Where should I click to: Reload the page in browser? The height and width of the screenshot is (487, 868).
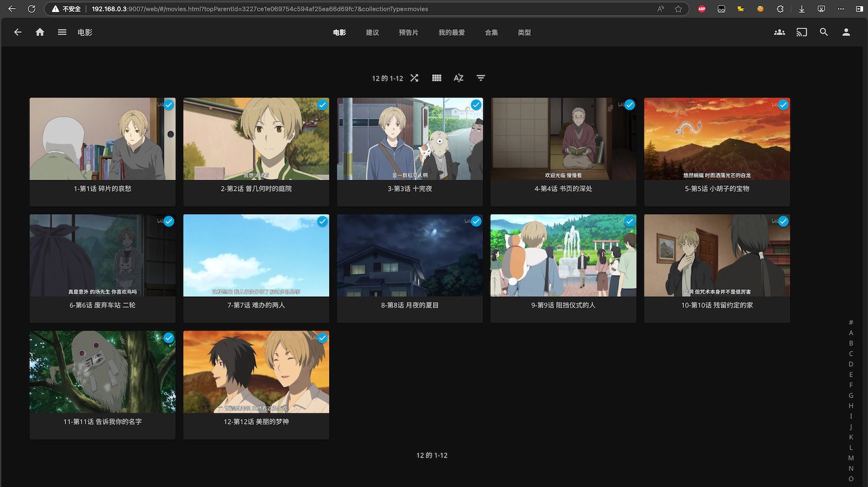pos(31,9)
